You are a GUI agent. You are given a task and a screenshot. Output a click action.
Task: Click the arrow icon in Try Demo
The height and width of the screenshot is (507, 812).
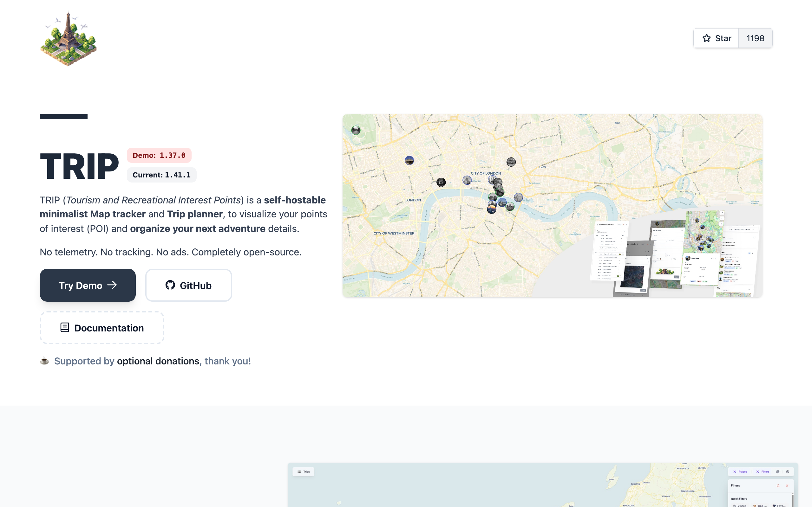pos(112,285)
